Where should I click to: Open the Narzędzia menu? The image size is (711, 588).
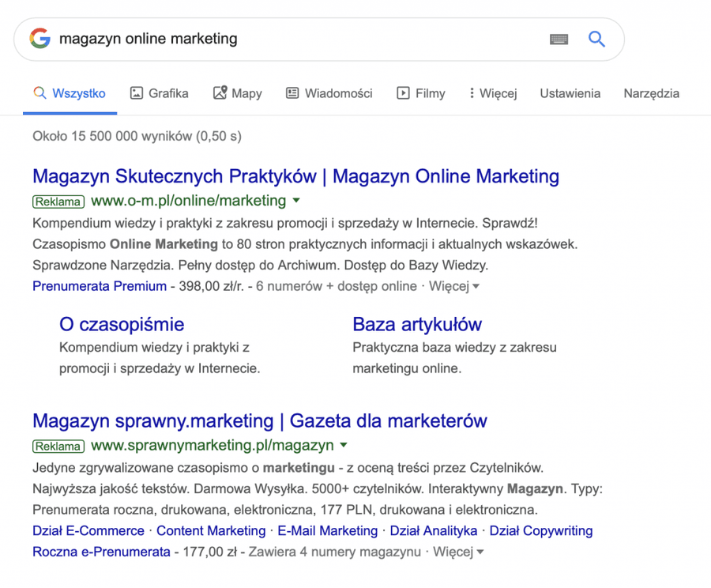coord(651,92)
